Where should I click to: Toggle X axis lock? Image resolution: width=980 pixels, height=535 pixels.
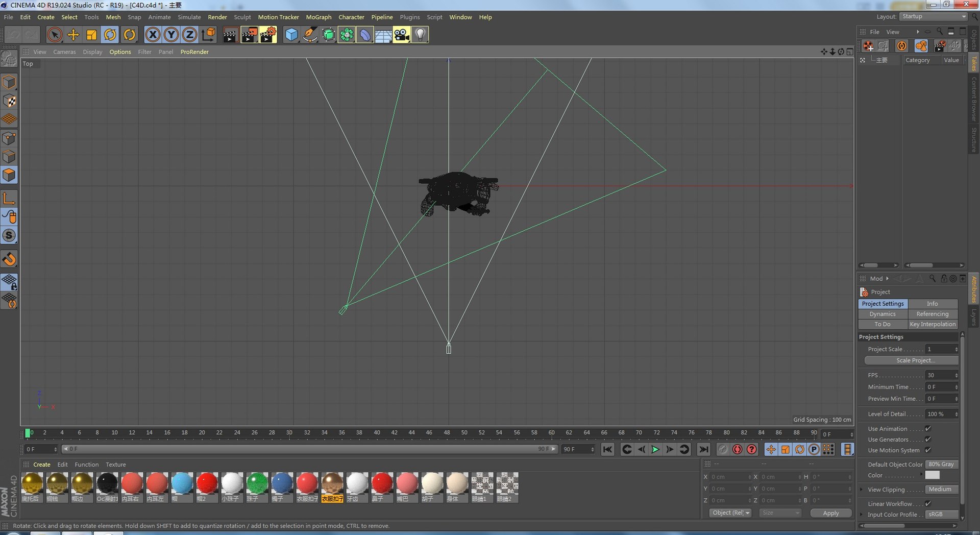(x=153, y=35)
